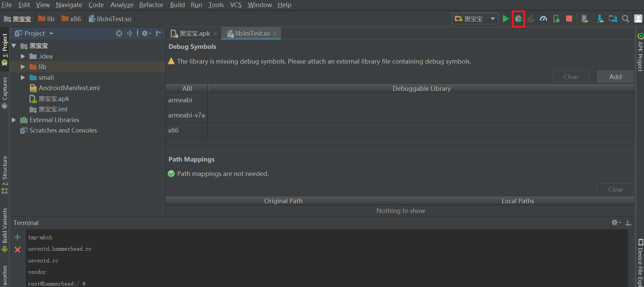Viewport: 644px width, 287px height.
Task: Start debugging with the bug icon
Action: (x=518, y=19)
